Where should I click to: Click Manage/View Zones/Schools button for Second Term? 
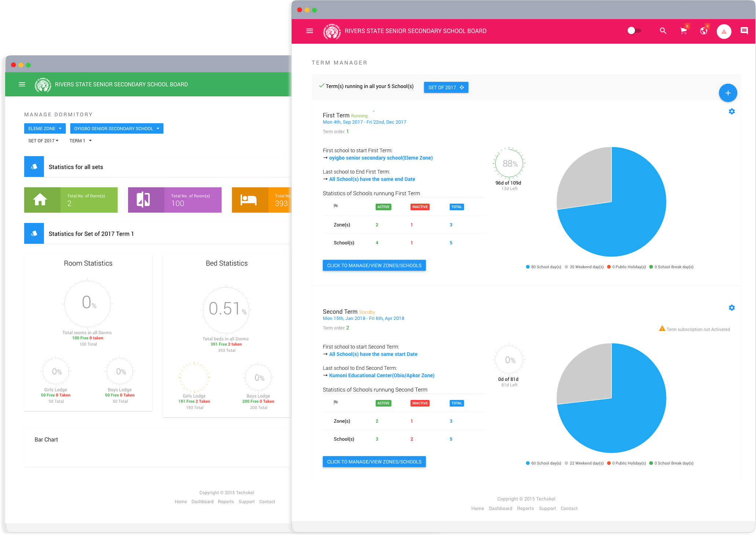click(x=374, y=462)
